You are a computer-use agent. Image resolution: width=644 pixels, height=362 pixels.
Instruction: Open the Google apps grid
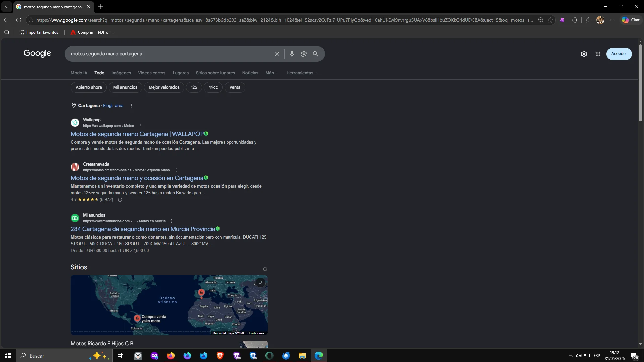598,54
